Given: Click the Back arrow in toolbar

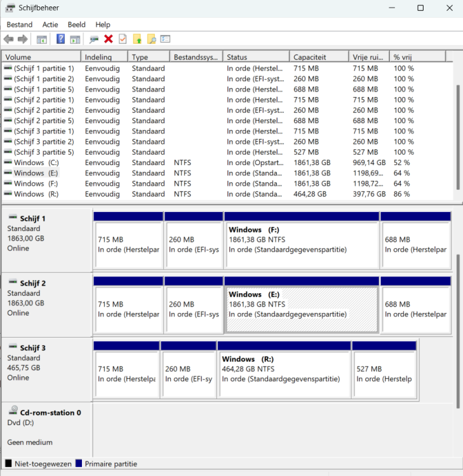Looking at the screenshot, I should click(9, 39).
